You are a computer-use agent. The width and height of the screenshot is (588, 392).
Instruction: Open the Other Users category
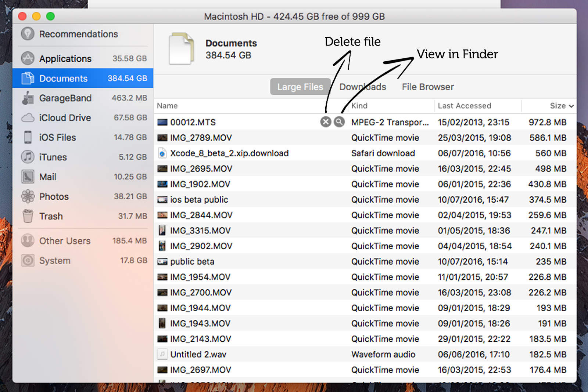point(65,241)
